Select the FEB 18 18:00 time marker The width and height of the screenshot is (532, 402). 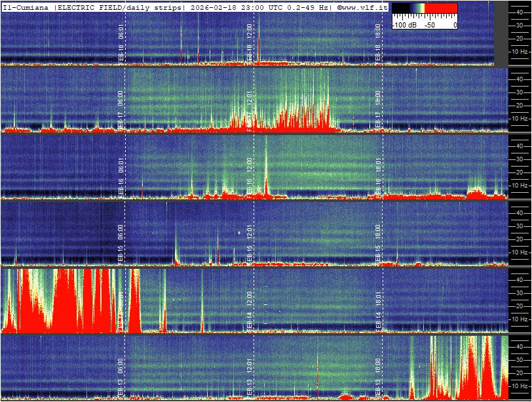pyautogui.click(x=377, y=43)
